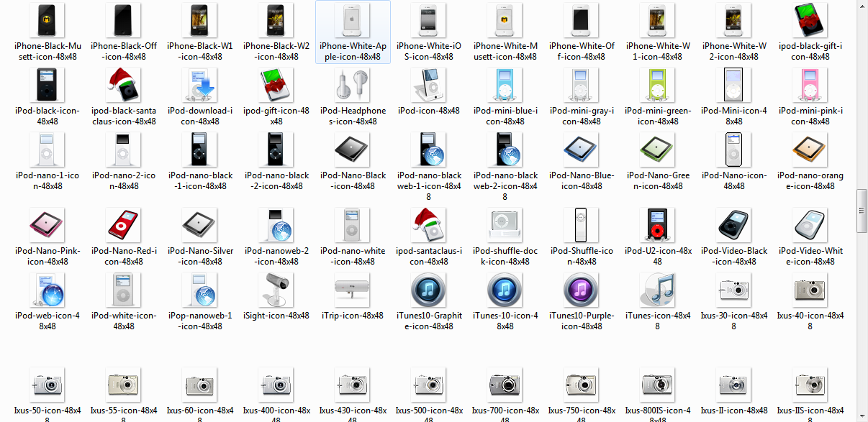The height and width of the screenshot is (422, 868).
Task: Click the iPhone-Black-W1 file name label
Action: pos(200,51)
